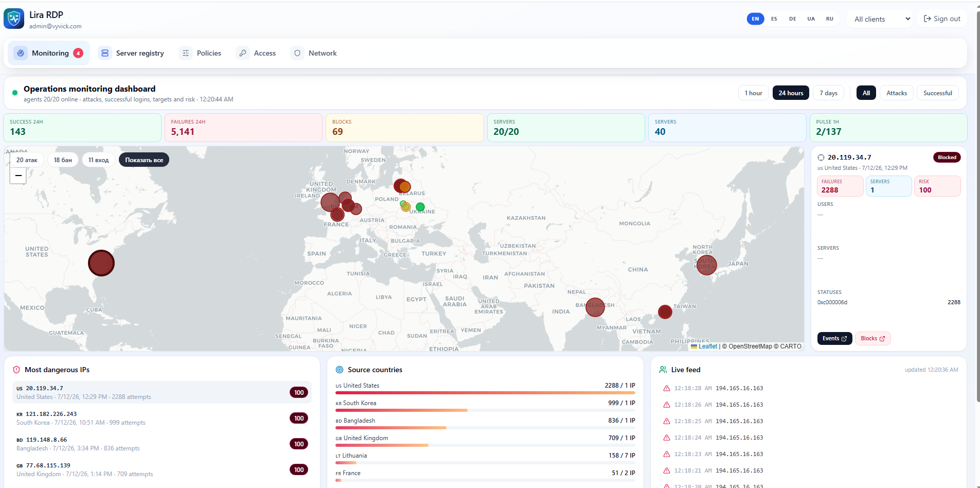Click the Monitoring tab radar icon
The width and height of the screenshot is (980, 488).
21,53
